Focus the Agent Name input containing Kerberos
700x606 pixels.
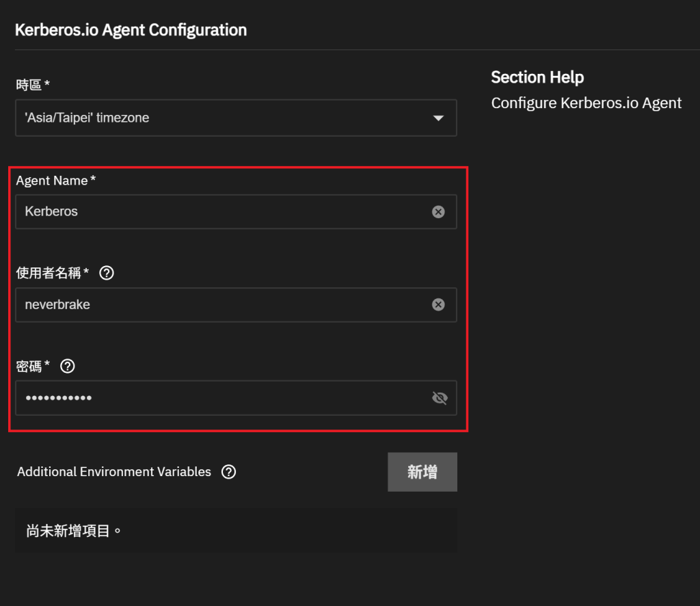[x=236, y=211]
